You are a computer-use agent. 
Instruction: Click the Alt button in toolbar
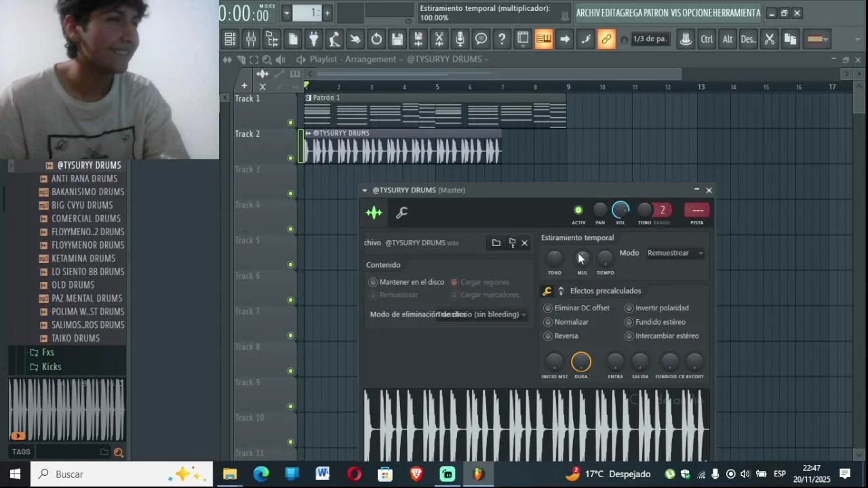728,39
